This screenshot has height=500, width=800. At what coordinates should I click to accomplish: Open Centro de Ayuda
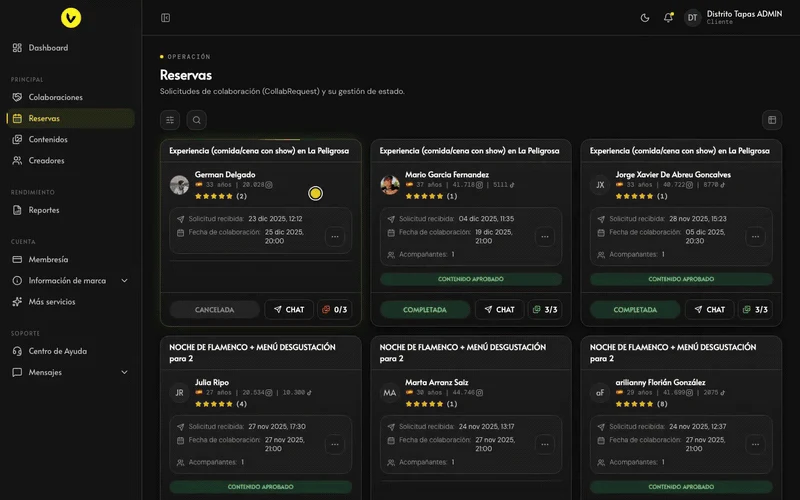tap(71, 351)
